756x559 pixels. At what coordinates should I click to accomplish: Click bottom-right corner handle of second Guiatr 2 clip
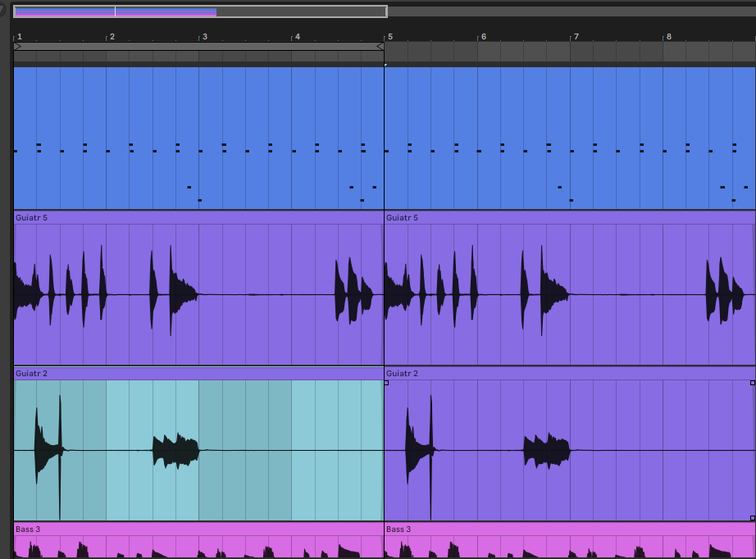pyautogui.click(x=752, y=517)
